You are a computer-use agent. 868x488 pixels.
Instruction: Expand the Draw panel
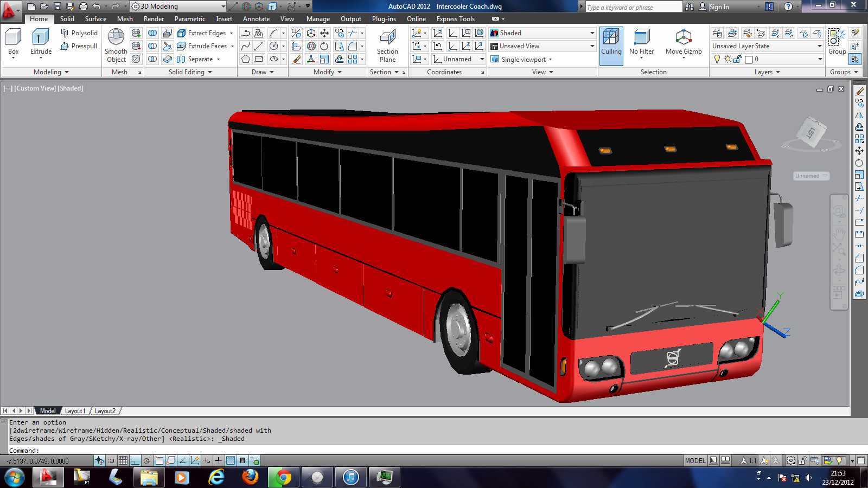coord(263,72)
